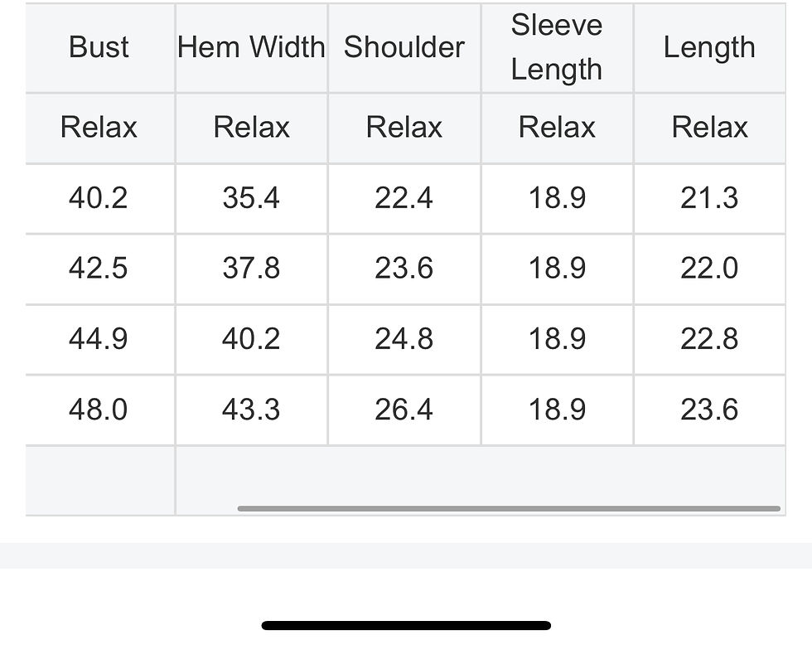This screenshot has width=812, height=645.
Task: Select the 21.3 length cell
Action: click(x=709, y=198)
